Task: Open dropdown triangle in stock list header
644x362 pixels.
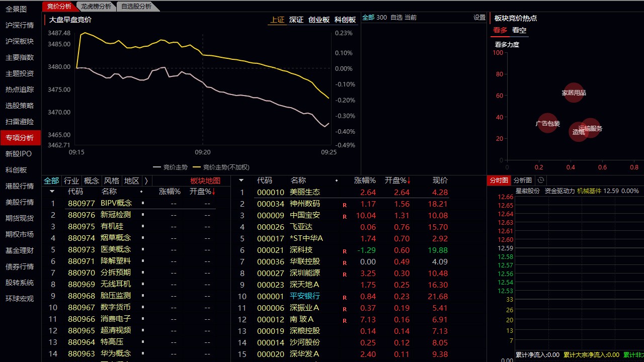Action: click(x=241, y=180)
